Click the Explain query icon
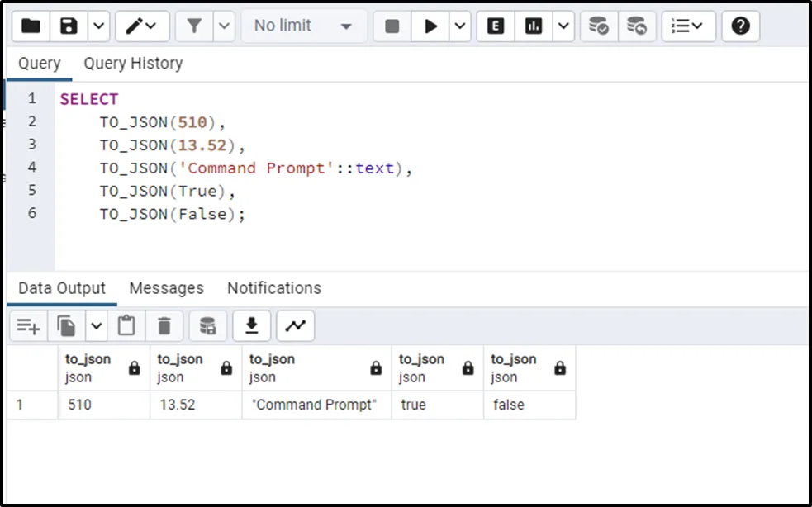 (x=496, y=26)
